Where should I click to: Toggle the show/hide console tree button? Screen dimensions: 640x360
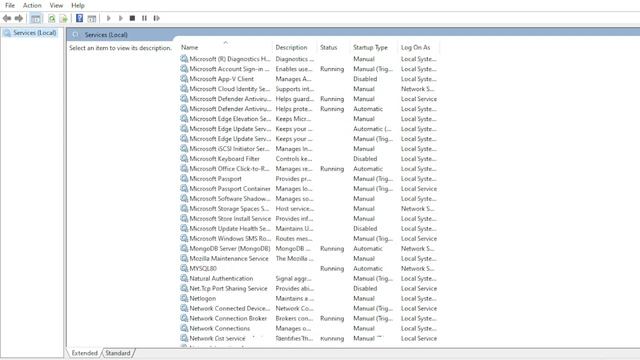pyautogui.click(x=36, y=18)
